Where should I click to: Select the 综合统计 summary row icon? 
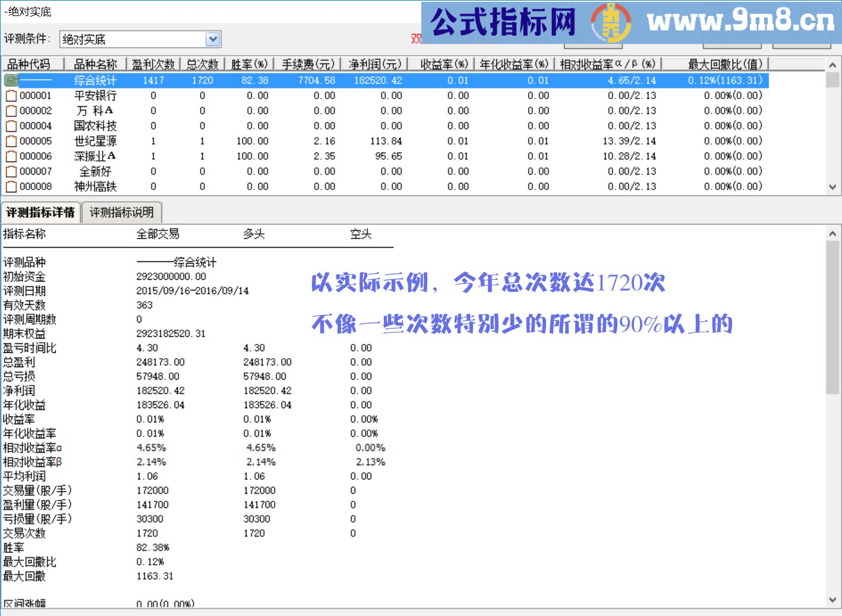[11, 80]
